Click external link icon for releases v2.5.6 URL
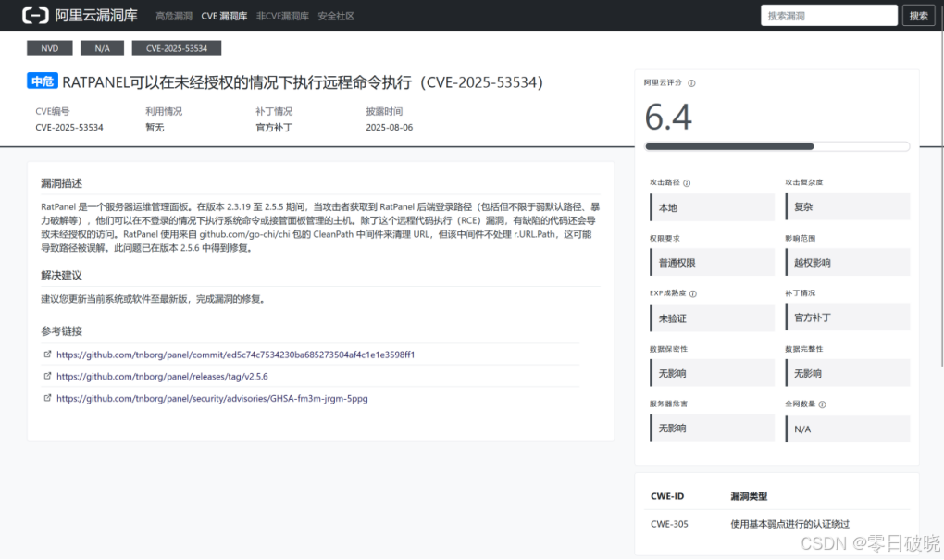944x560 pixels. point(47,376)
